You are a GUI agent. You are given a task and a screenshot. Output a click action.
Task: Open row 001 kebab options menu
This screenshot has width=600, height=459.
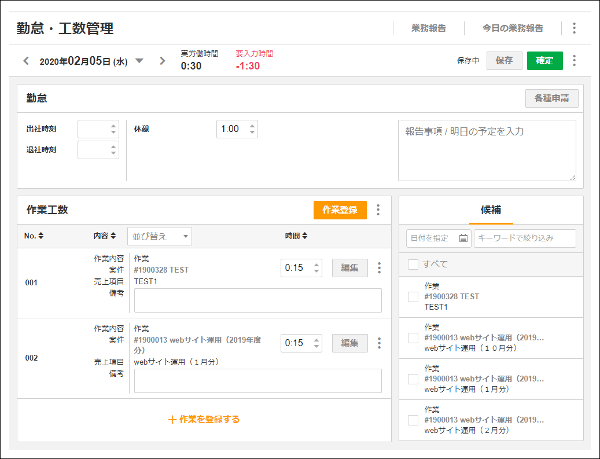pyautogui.click(x=378, y=268)
